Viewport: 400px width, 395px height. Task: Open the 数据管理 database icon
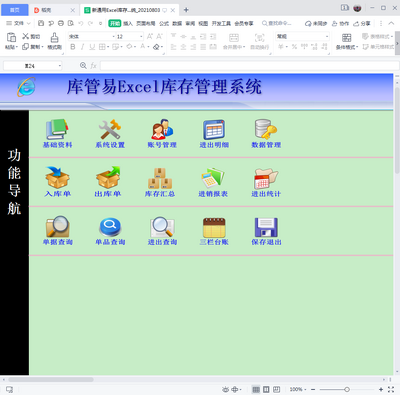(266, 129)
